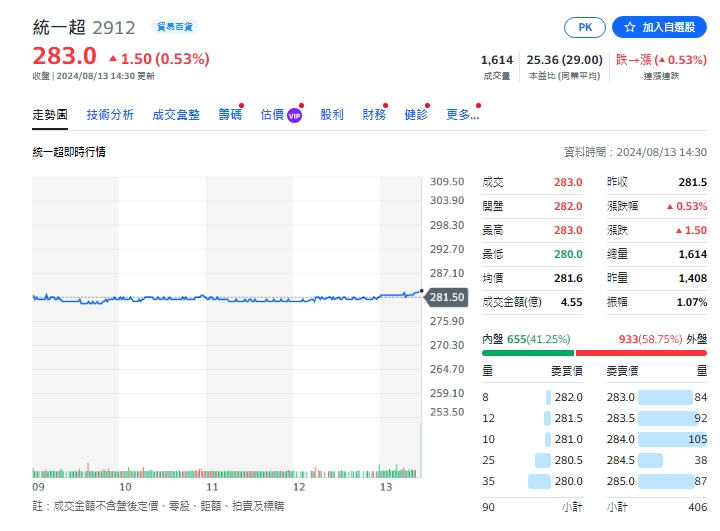Click the 跌→漲 連漲連跌 indicator
The image size is (720, 531).
661,60
